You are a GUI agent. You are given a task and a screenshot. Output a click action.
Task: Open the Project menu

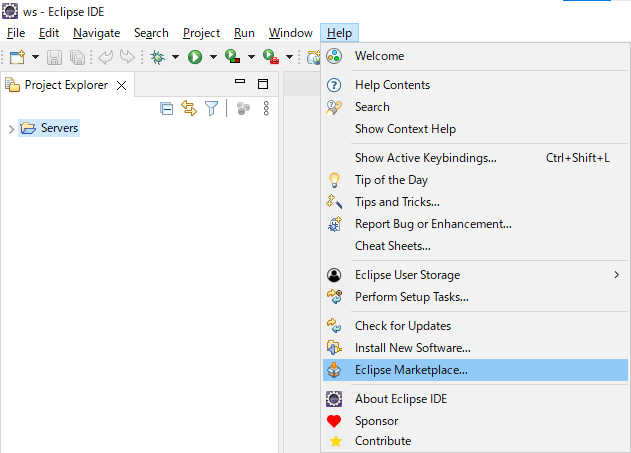click(x=201, y=33)
